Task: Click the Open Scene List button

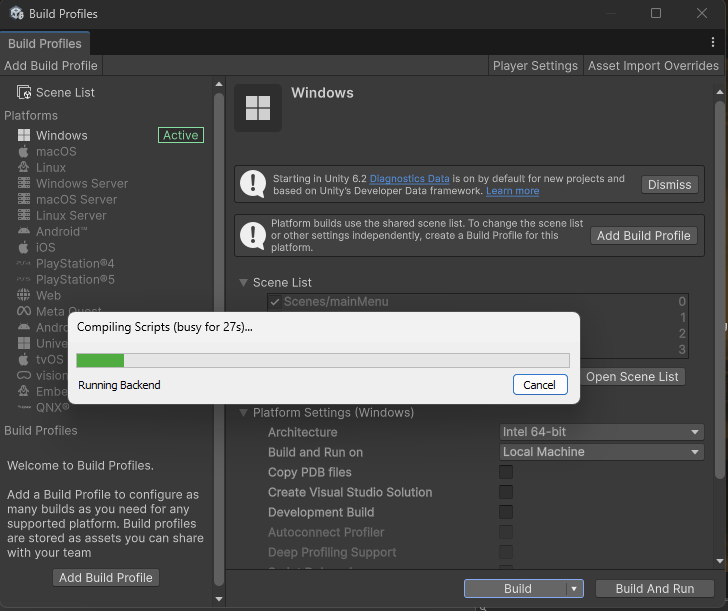Action: coord(632,377)
